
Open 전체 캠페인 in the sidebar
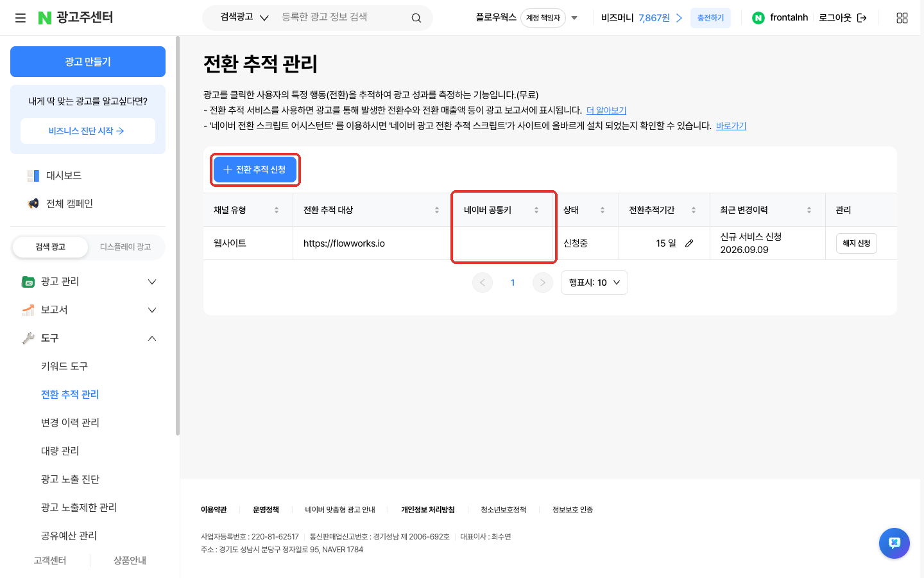pyautogui.click(x=69, y=204)
